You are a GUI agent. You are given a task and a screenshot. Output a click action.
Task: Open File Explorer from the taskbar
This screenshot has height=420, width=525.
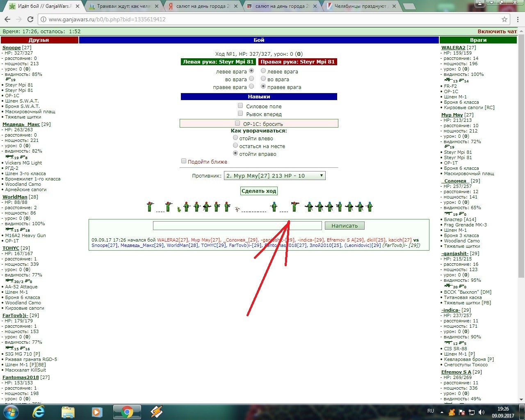tap(68, 412)
